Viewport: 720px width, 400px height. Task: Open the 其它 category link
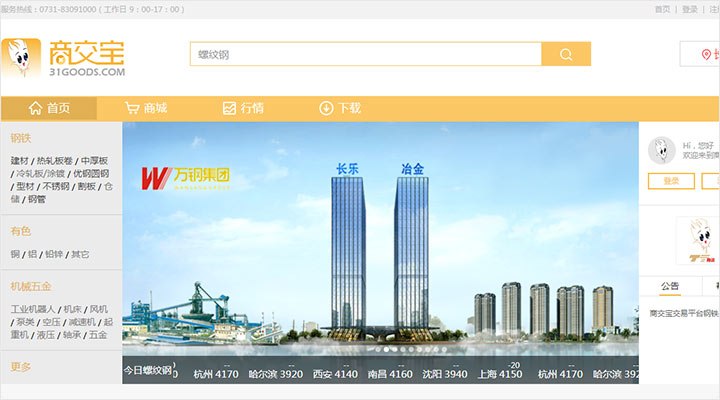(80, 254)
